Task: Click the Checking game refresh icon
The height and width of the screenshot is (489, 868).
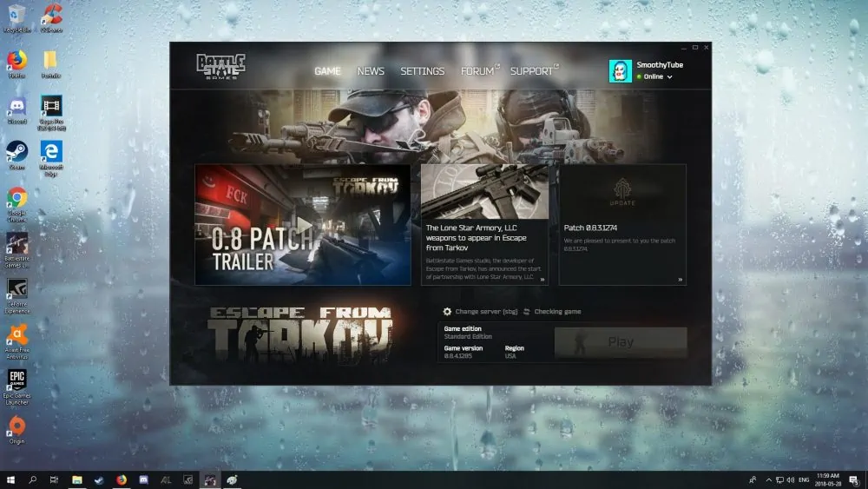Action: point(527,312)
